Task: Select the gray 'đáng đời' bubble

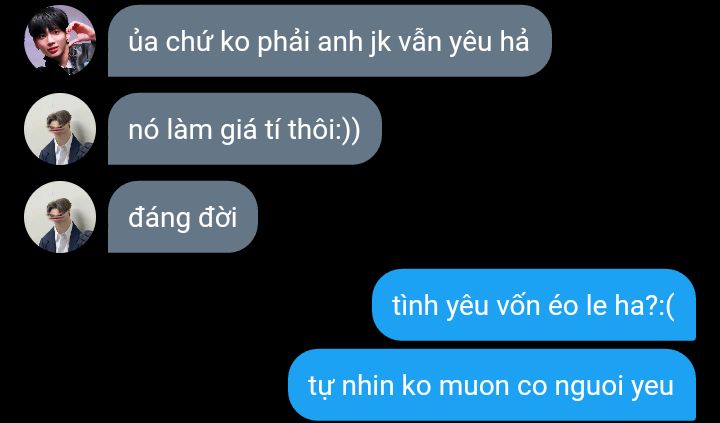Action: [x=183, y=217]
